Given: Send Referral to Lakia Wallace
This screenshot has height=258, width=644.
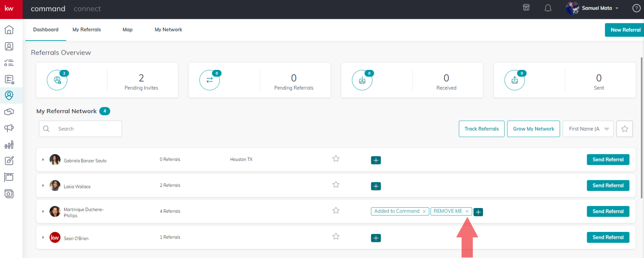Looking at the screenshot, I should [x=608, y=185].
